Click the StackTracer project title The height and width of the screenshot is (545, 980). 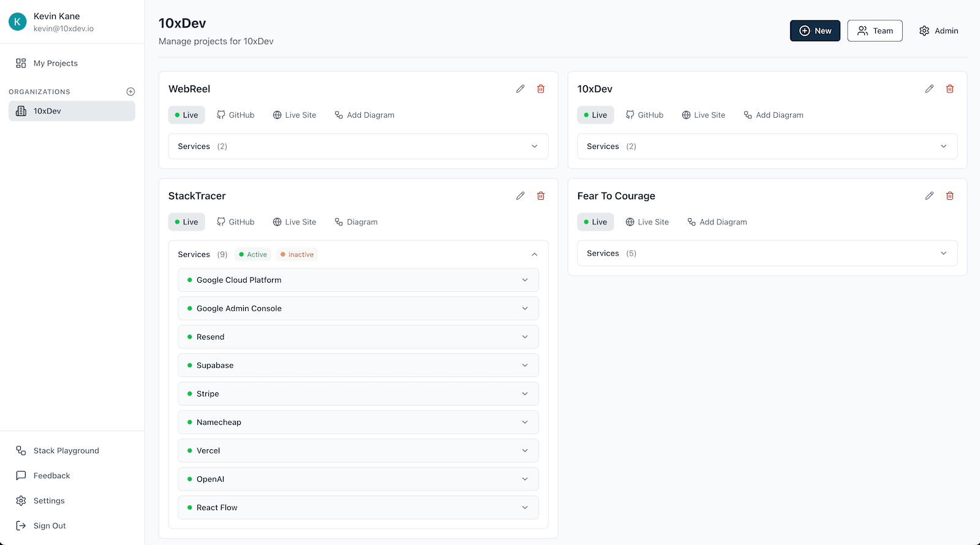pos(197,196)
